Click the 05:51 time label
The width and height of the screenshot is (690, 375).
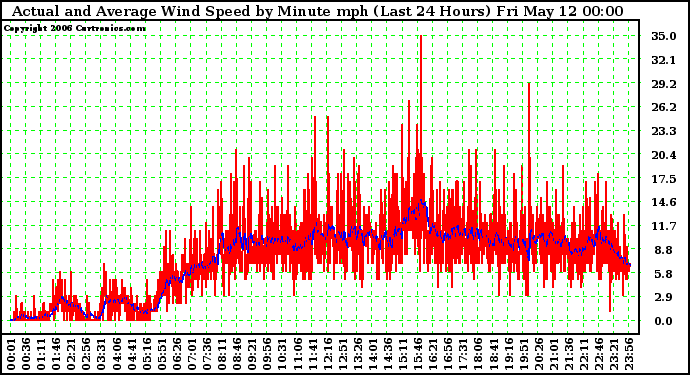(x=162, y=354)
